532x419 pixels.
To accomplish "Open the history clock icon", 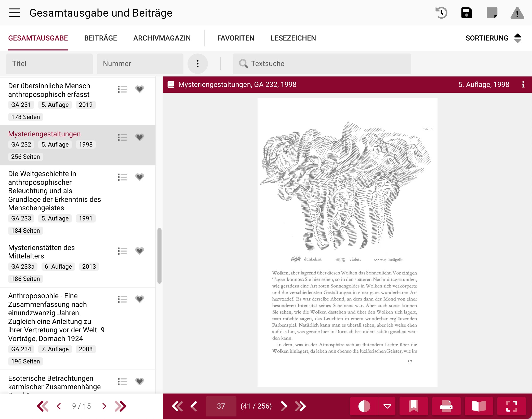I will (x=441, y=13).
